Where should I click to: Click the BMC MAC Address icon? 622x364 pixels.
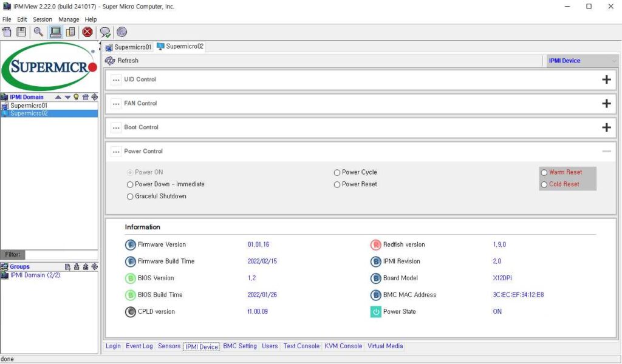point(375,295)
